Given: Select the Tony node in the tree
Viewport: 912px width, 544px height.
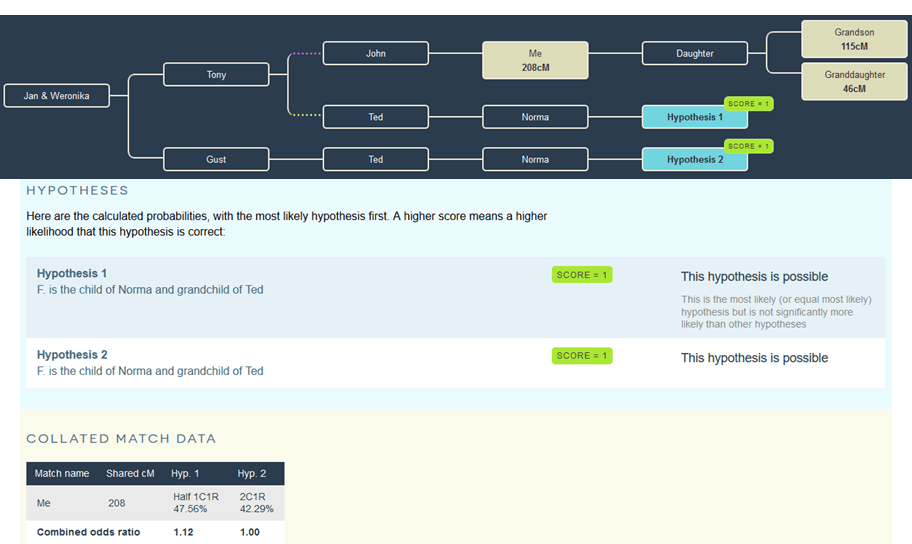Looking at the screenshot, I should pyautogui.click(x=216, y=75).
